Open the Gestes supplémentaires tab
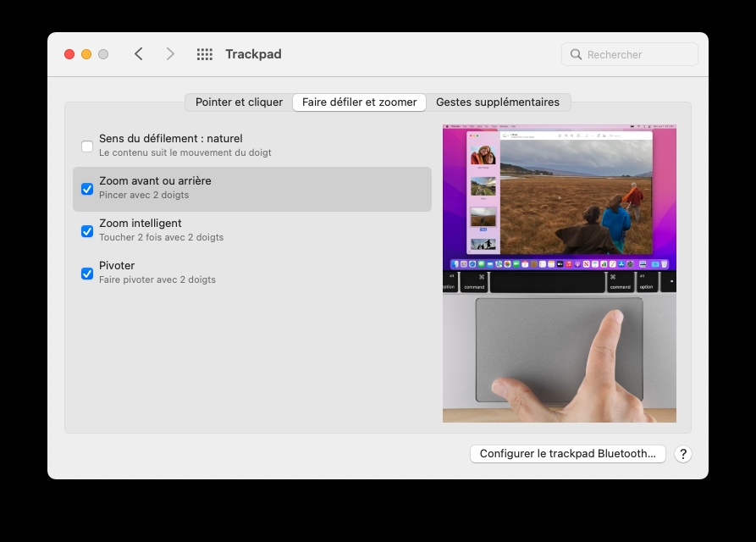756x542 pixels. click(498, 102)
